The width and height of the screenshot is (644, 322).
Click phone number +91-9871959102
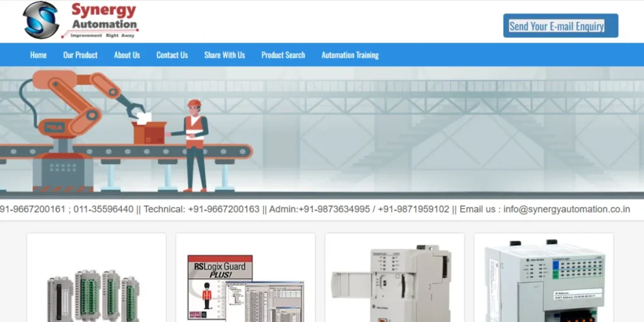(x=414, y=209)
